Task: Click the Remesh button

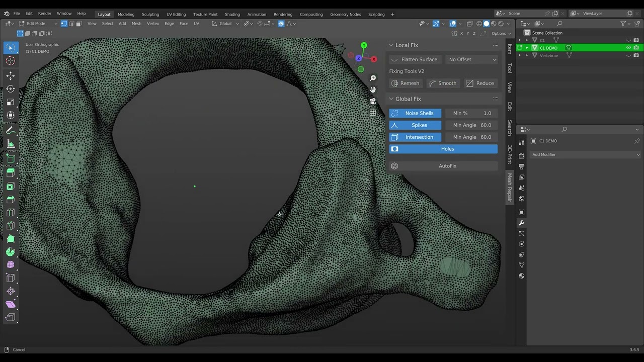Action: [x=406, y=83]
